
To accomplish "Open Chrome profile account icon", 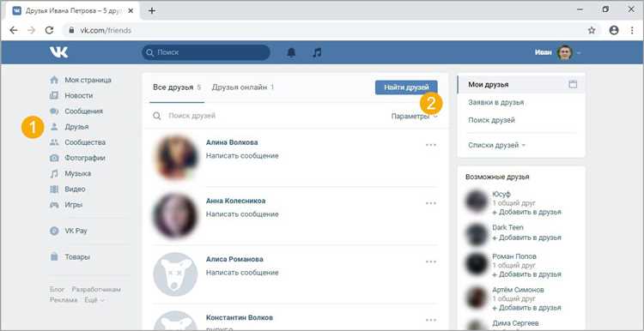I will (614, 30).
